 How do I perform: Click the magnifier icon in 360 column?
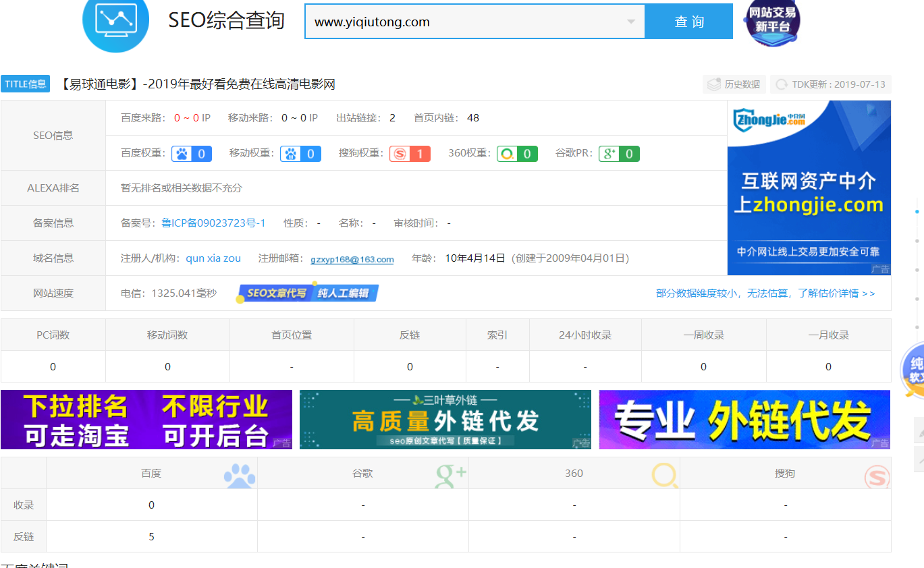(x=665, y=476)
